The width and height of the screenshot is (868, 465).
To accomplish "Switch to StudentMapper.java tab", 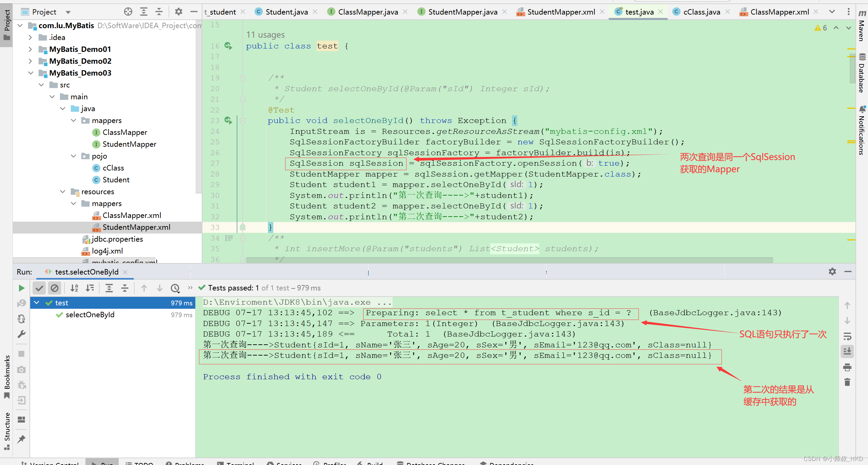I will tap(462, 12).
